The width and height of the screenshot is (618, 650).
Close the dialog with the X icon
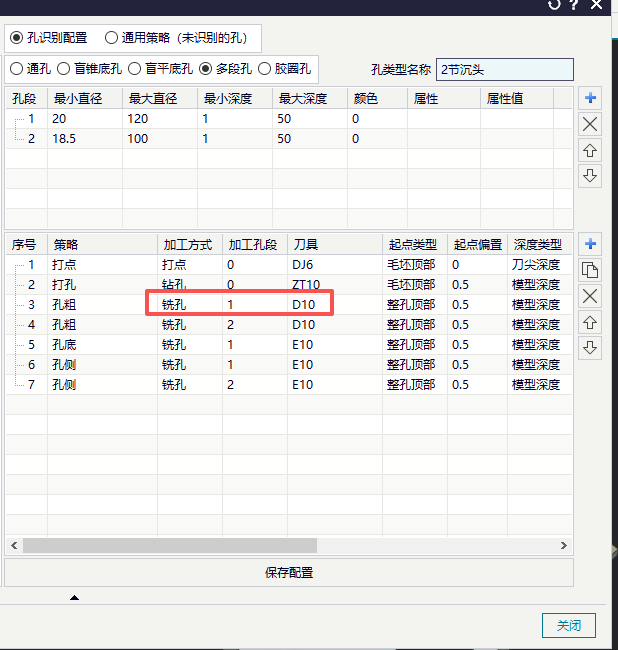[x=596, y=5]
